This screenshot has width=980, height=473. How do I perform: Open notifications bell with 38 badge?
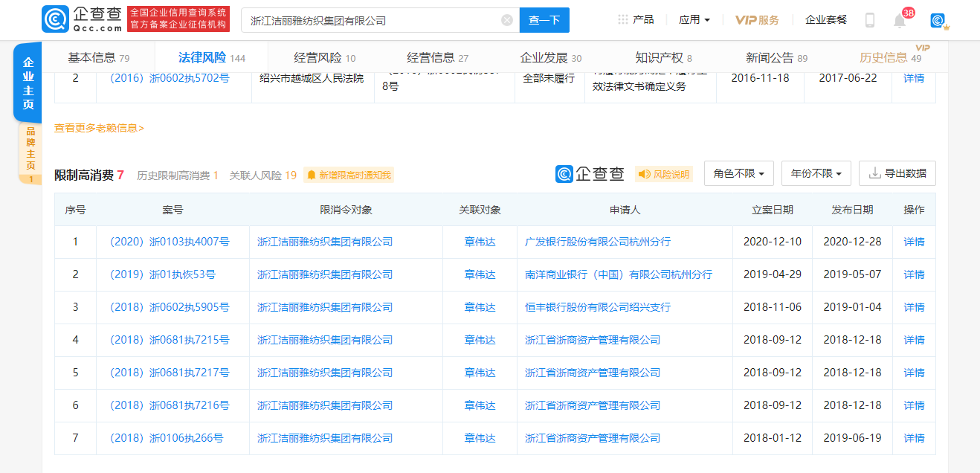[x=900, y=20]
